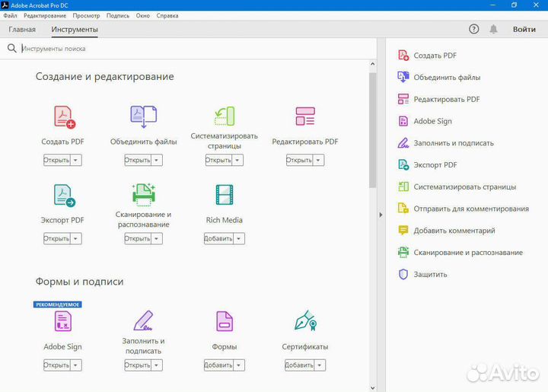
Task: Expand dropdown arrow under Adobe Sign
Action: 76,365
